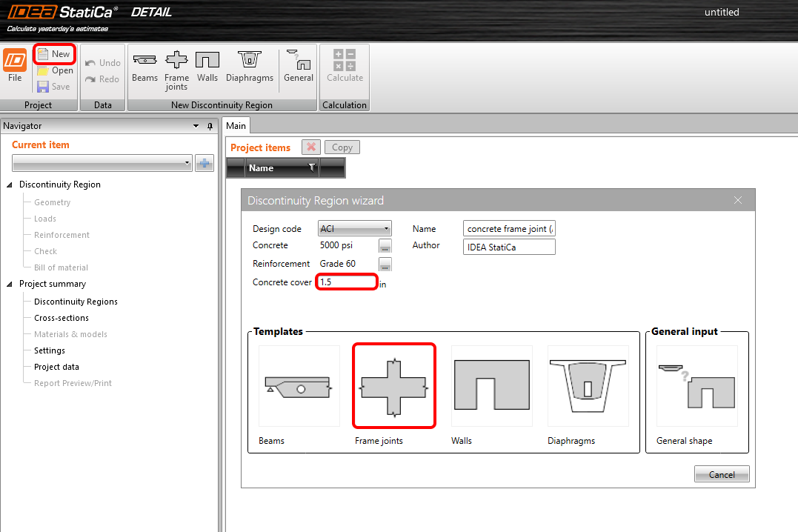The image size is (798, 532).
Task: Click the Copy button
Action: pos(342,147)
